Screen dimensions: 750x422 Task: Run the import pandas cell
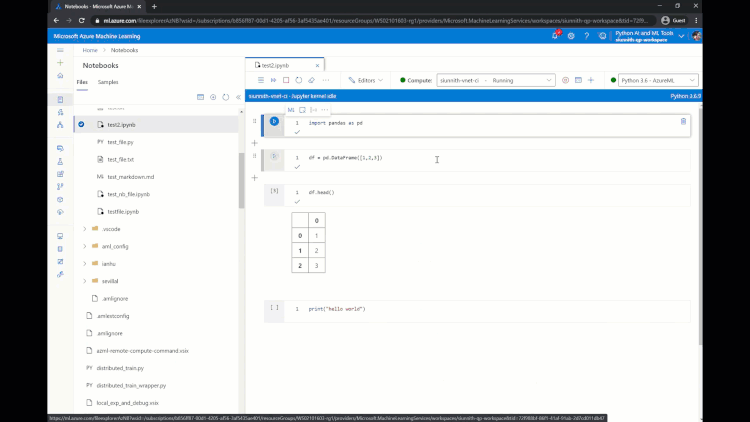(274, 122)
